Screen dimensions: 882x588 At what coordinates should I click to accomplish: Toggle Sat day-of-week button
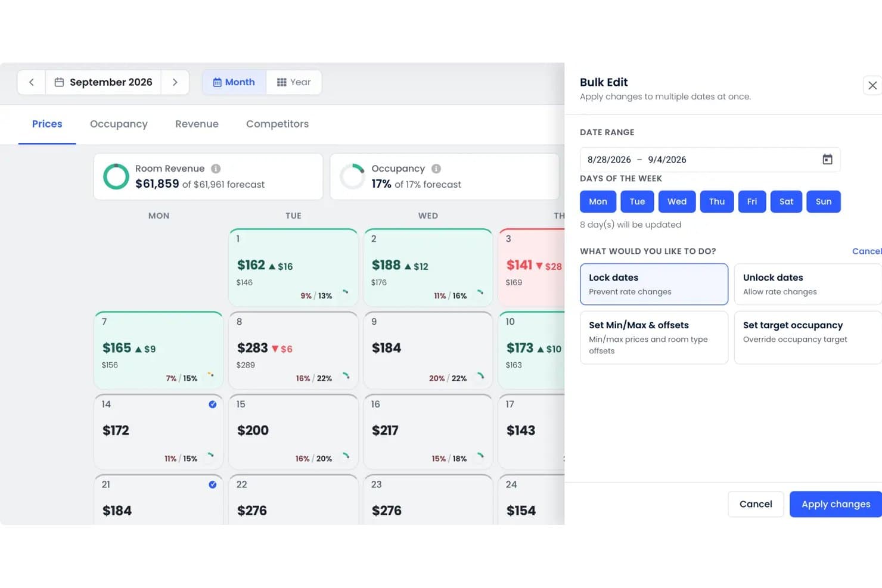pos(786,201)
